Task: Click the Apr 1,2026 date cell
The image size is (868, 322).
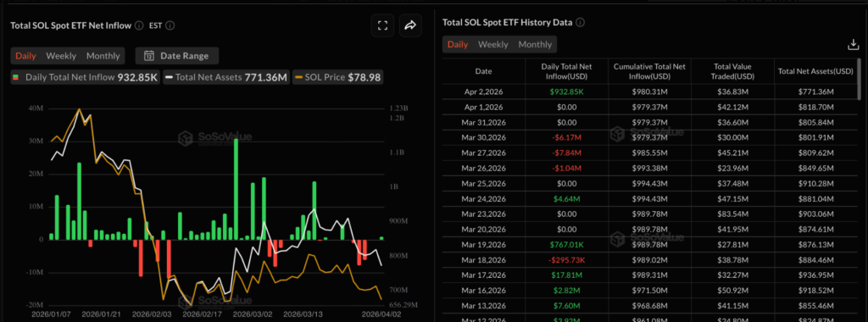Action: (483, 107)
